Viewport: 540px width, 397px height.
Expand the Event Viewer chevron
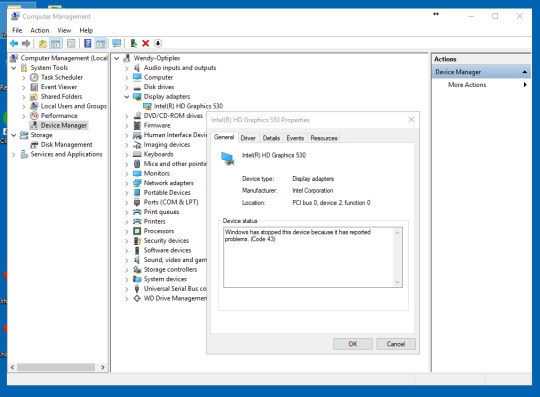coord(24,87)
